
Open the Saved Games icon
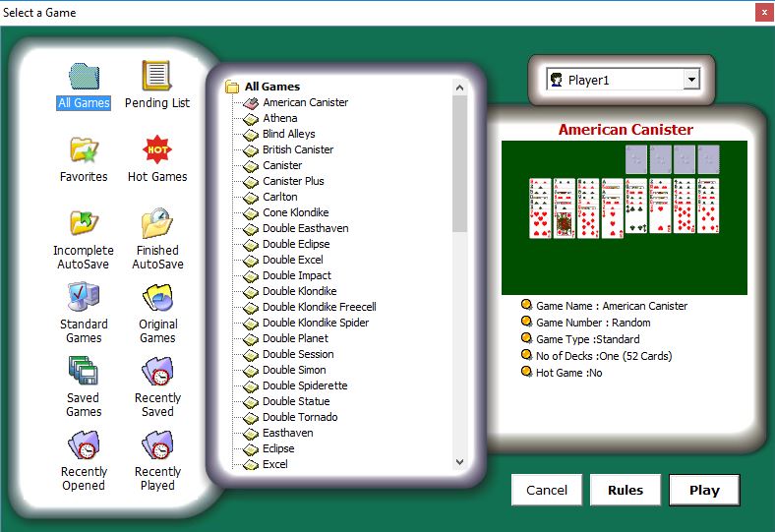[x=84, y=371]
